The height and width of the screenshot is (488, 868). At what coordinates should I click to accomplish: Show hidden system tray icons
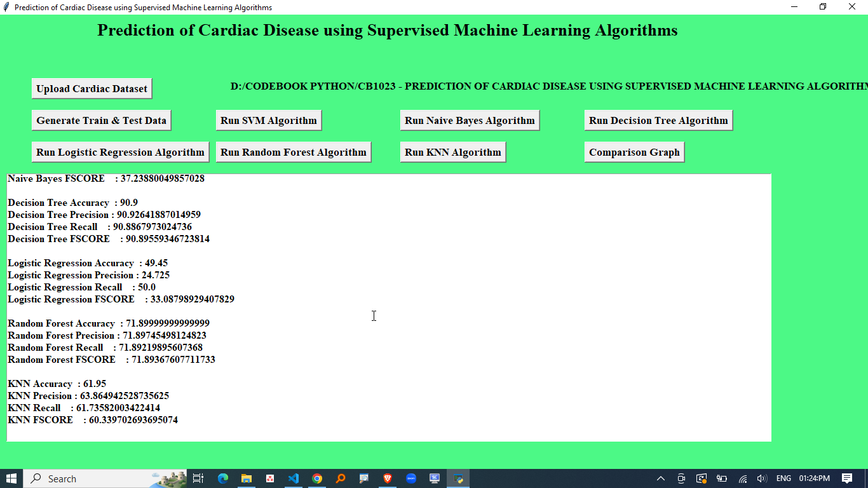(x=661, y=478)
